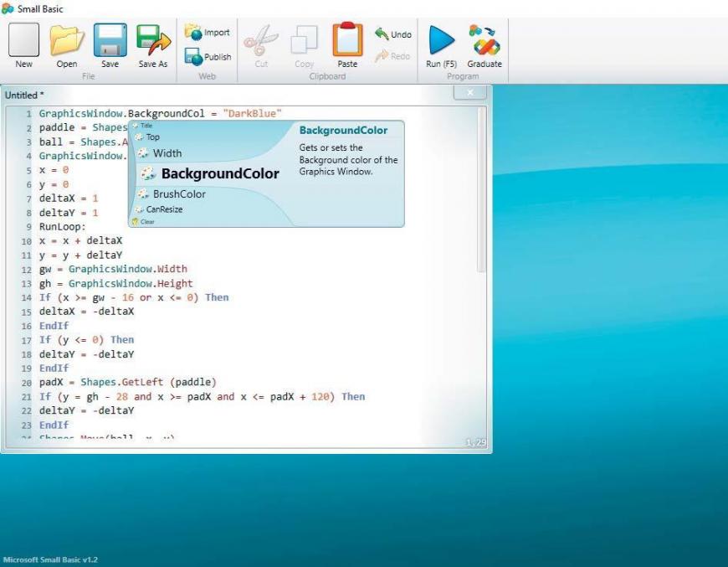Click the RunLoop: label on line 9
728x567 pixels.
(62, 227)
